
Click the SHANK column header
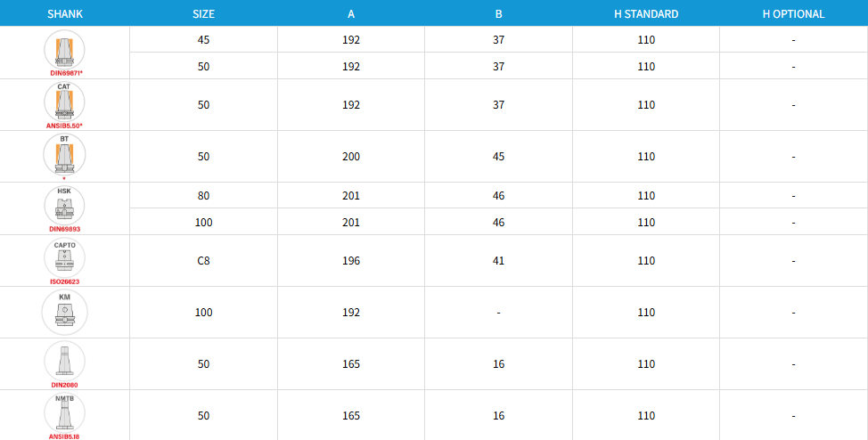tap(65, 14)
